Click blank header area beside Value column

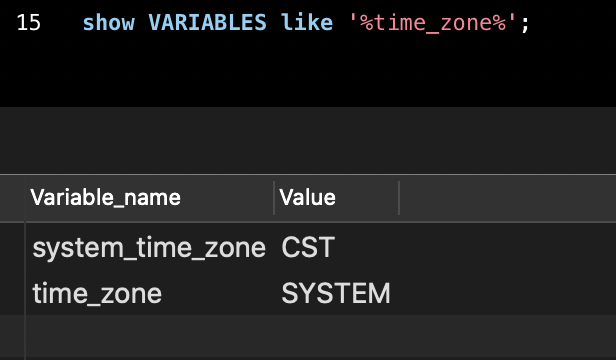[508, 198]
